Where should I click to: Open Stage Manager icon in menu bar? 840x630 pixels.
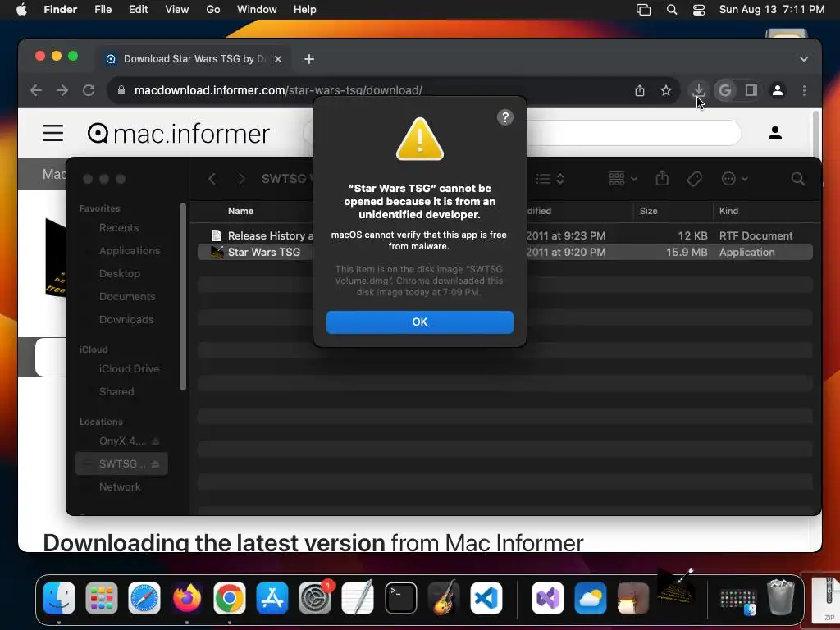tap(643, 10)
